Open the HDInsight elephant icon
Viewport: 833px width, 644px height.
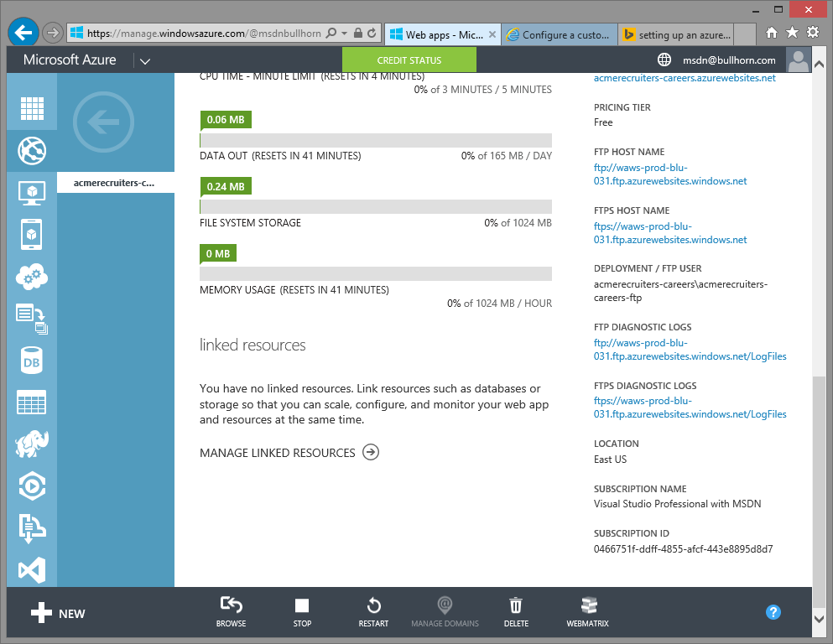pyautogui.click(x=32, y=444)
